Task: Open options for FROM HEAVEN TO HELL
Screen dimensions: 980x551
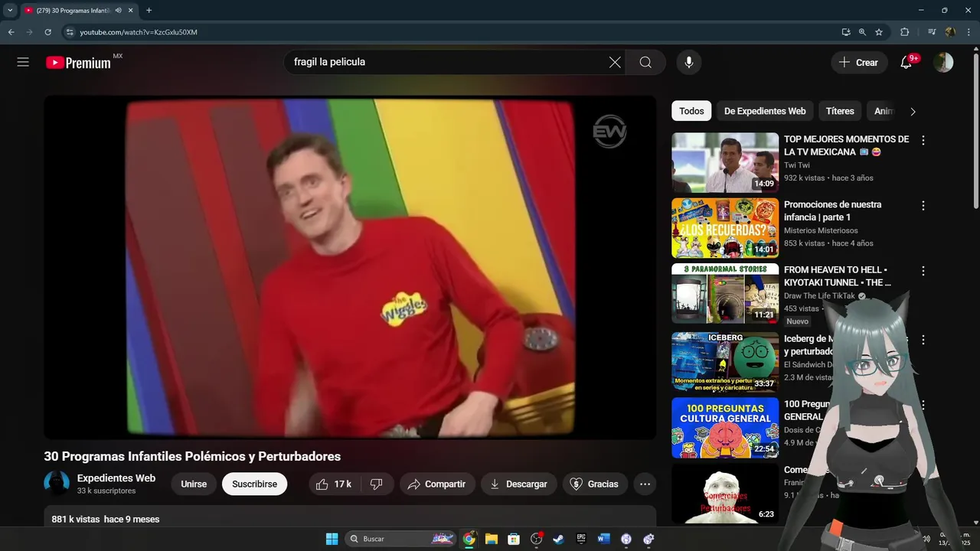Action: (923, 271)
